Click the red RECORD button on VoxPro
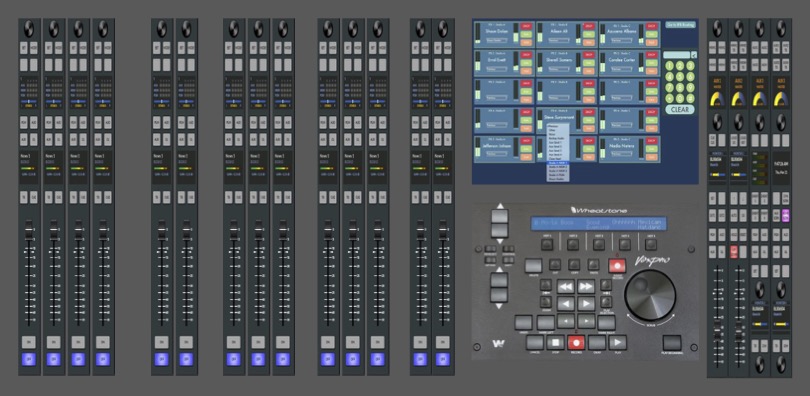The height and width of the screenshot is (396, 810). point(575,342)
